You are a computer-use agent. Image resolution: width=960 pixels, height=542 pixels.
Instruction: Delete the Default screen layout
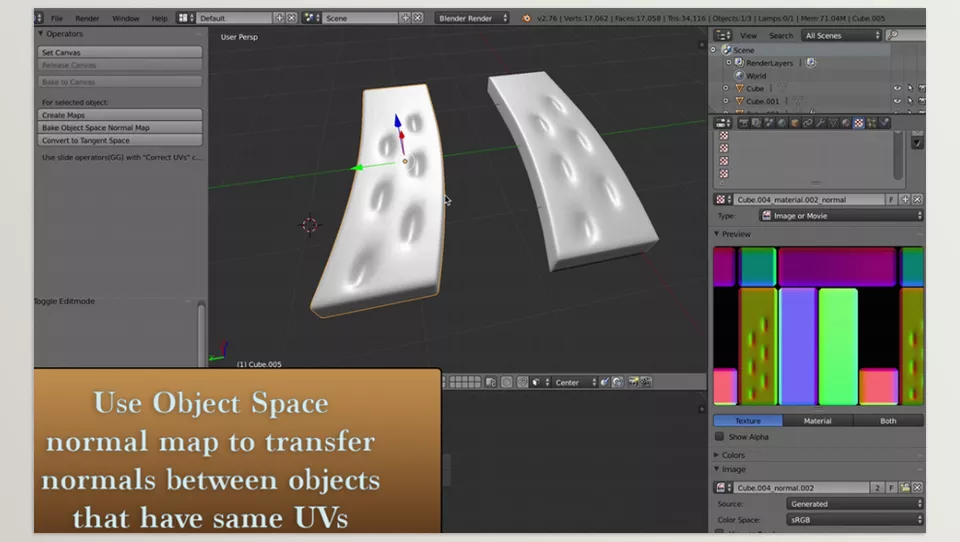[x=292, y=18]
